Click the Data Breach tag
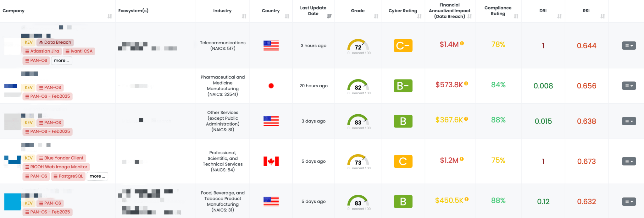The height and width of the screenshot is (218, 644). 55,42
